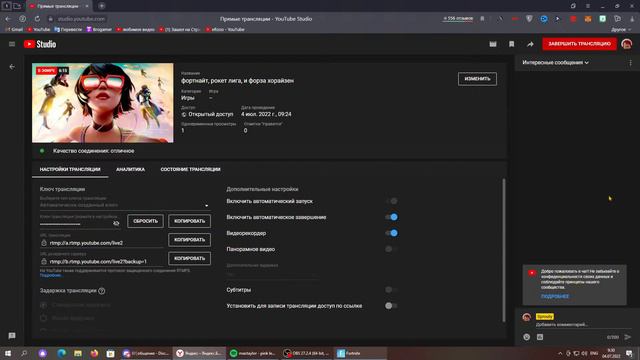Copy the stream key with КОПИРОВАТЬ
Viewport: 640px width, 360px height.
[x=189, y=221]
